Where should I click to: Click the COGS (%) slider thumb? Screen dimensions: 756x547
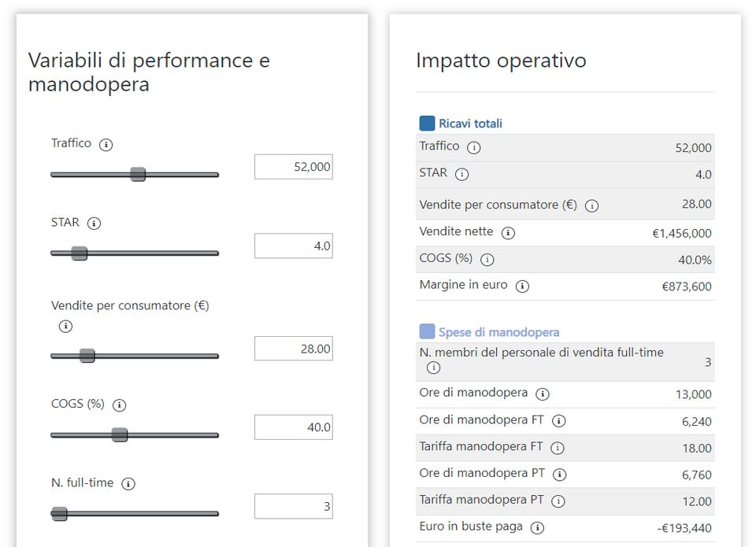[120, 434]
